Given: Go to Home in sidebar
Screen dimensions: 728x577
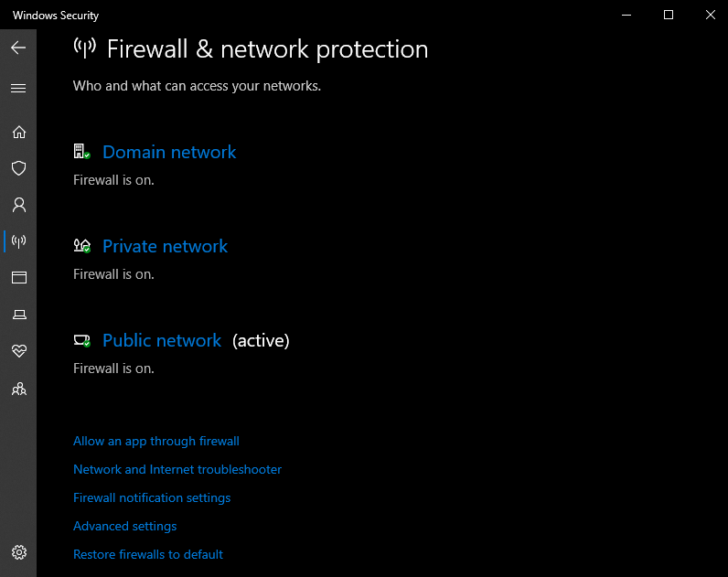Looking at the screenshot, I should point(18,132).
